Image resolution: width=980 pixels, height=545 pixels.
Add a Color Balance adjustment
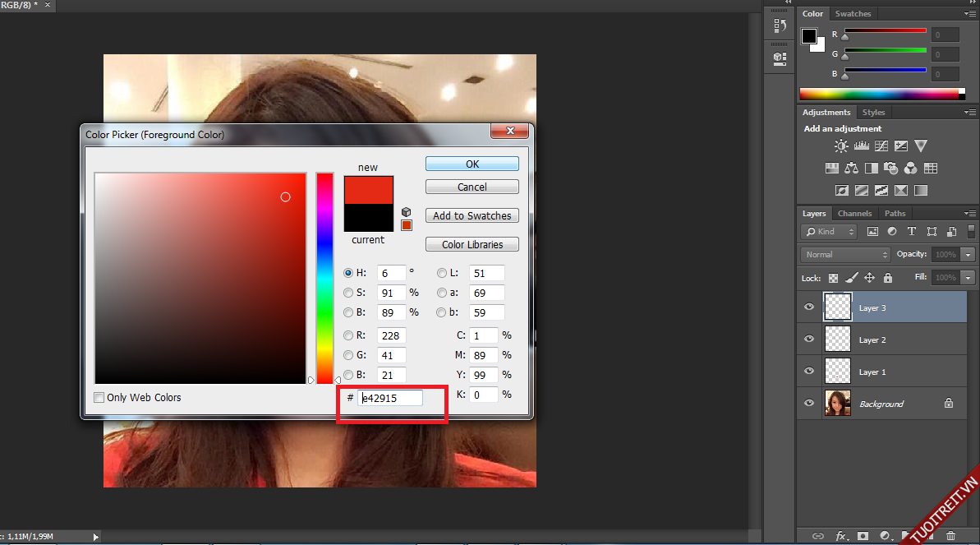pyautogui.click(x=851, y=169)
